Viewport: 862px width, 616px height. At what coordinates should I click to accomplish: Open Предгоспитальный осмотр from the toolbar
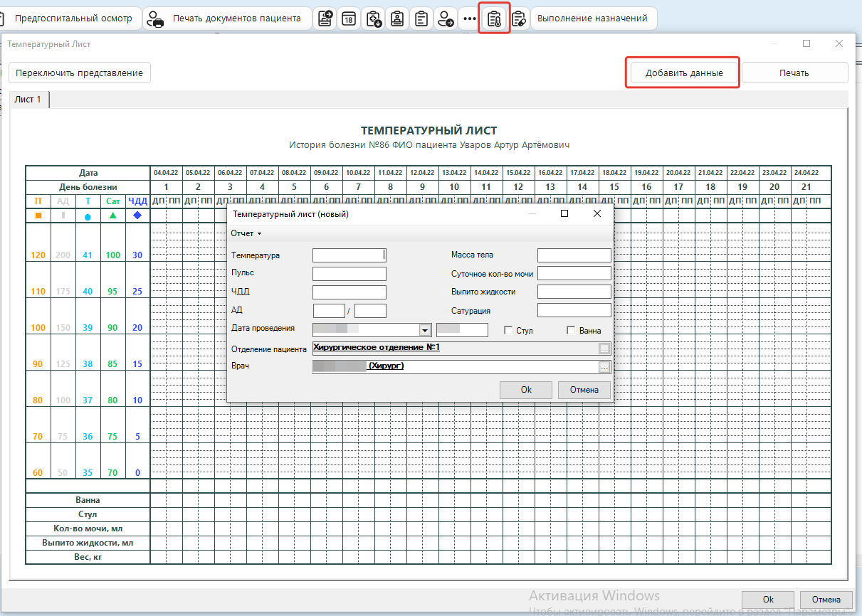pos(73,18)
